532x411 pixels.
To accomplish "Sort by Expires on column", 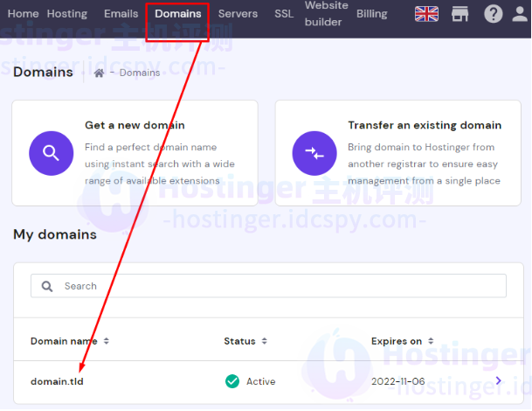I will tap(402, 341).
